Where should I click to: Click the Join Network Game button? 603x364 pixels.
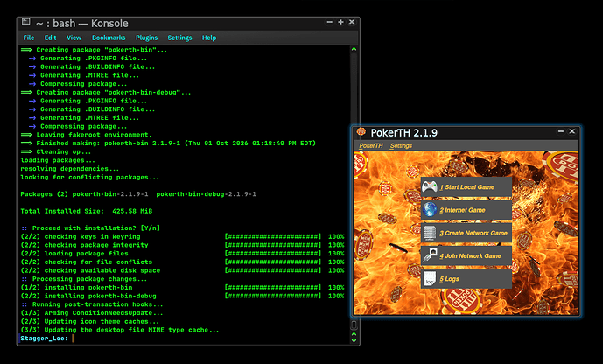click(x=466, y=256)
